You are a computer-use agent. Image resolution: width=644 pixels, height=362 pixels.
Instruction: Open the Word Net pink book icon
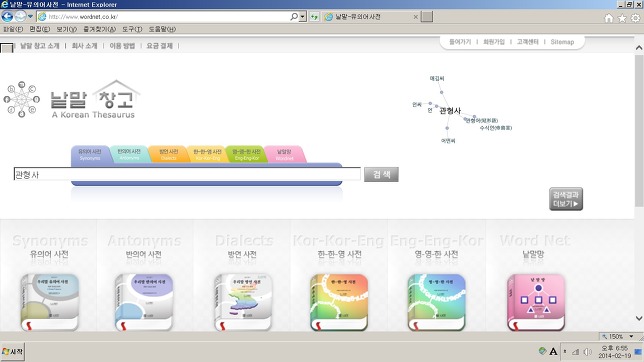[536, 302]
